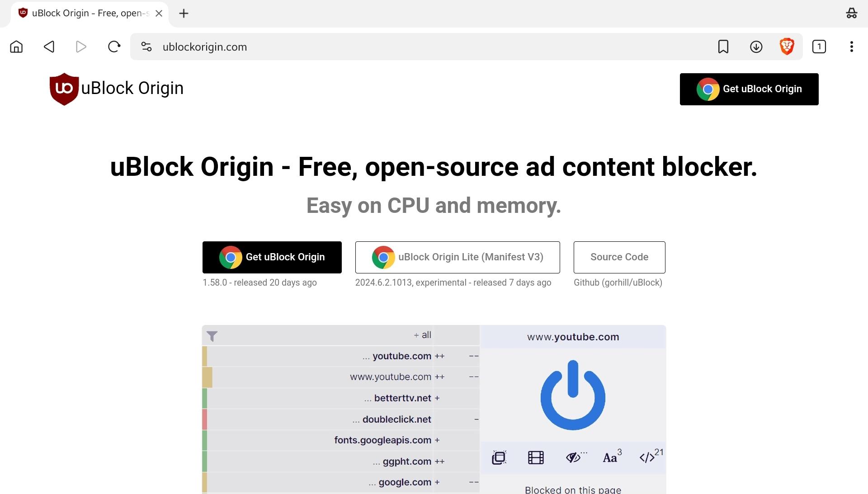Disable JavaScript using the code </> icon
This screenshot has height=494, width=868.
(647, 457)
